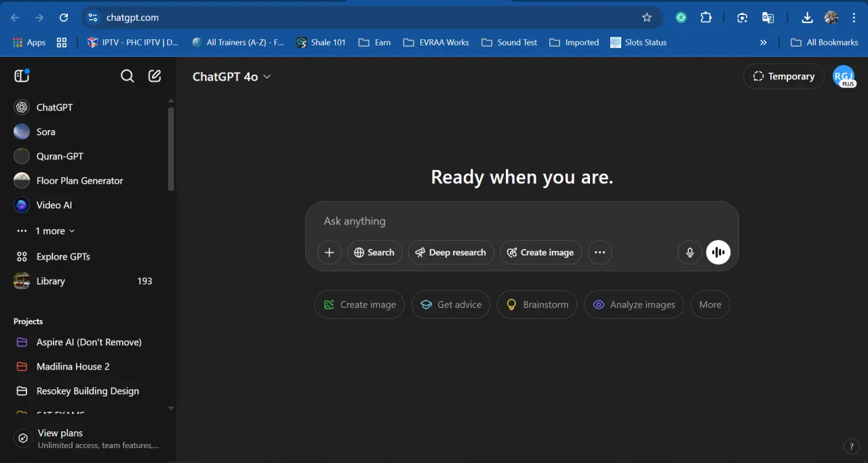Open the translate extension icon

tap(768, 18)
